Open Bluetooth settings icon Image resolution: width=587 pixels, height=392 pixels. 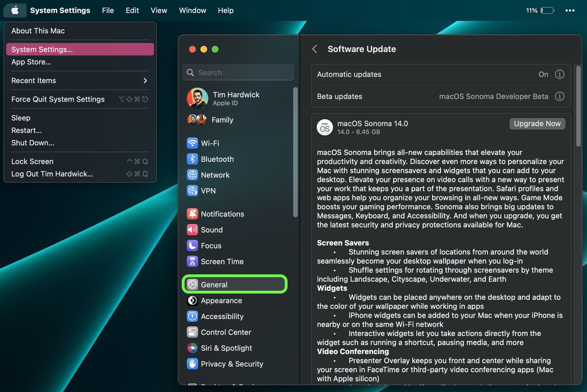pyautogui.click(x=192, y=159)
